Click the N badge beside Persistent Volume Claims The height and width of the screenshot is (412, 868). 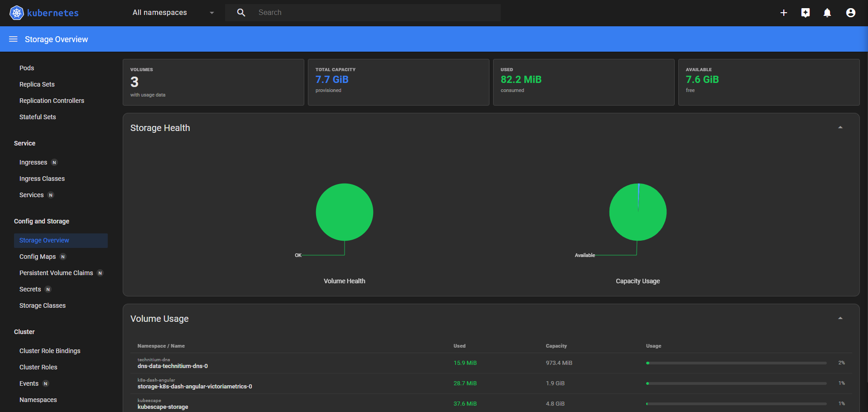(x=100, y=273)
